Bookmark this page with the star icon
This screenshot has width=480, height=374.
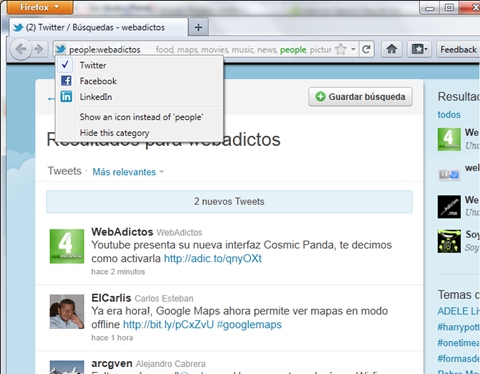[x=341, y=49]
